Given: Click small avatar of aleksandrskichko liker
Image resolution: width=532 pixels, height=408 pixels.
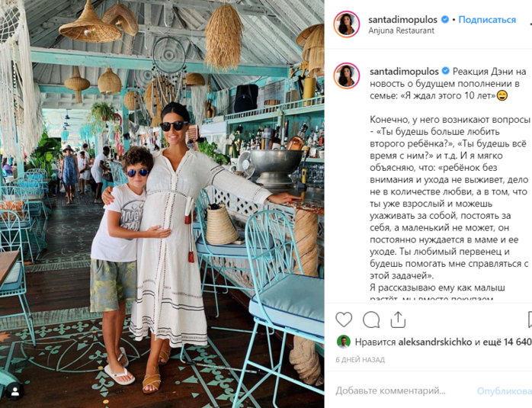Looking at the screenshot, I should tap(343, 342).
